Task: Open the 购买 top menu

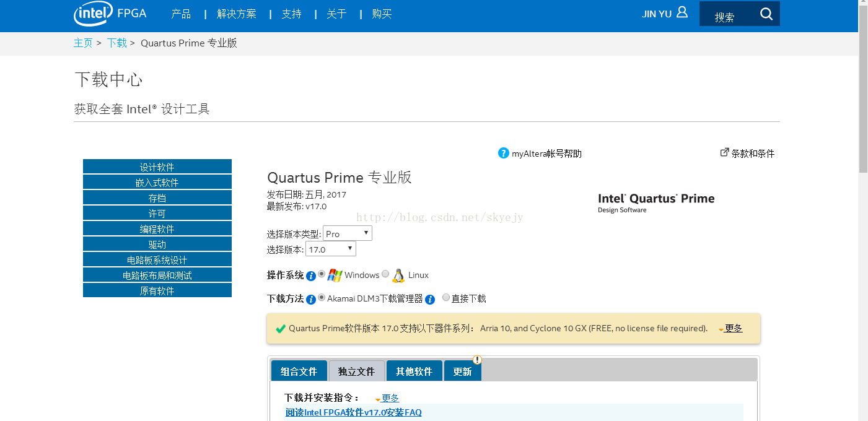Action: pos(382,14)
